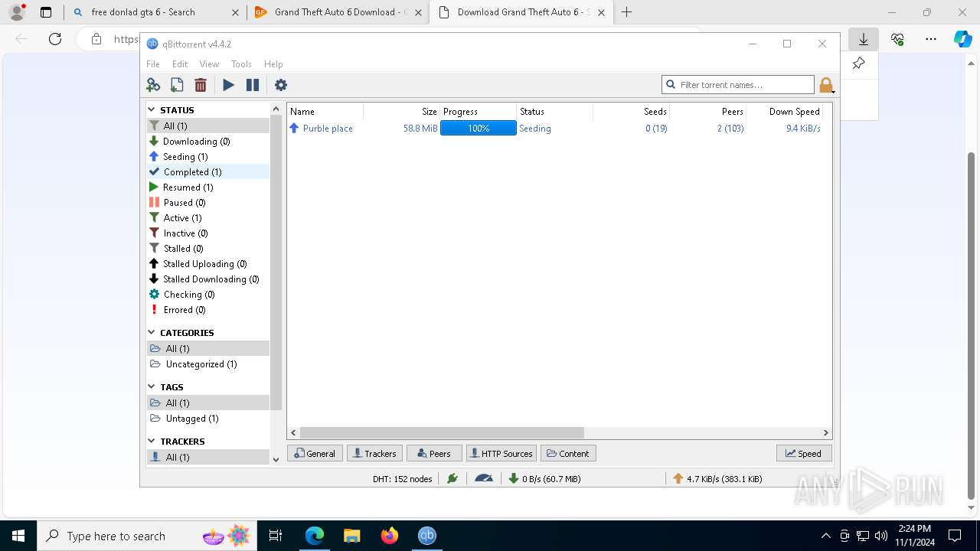Click the DHT: 152 nodes status text

click(x=402, y=478)
